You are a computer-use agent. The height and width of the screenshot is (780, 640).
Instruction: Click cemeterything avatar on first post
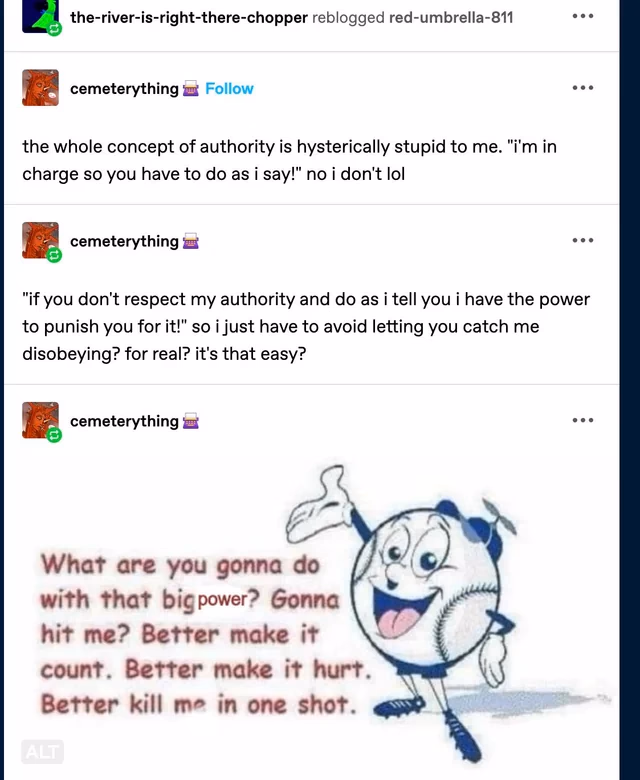[x=40, y=88]
